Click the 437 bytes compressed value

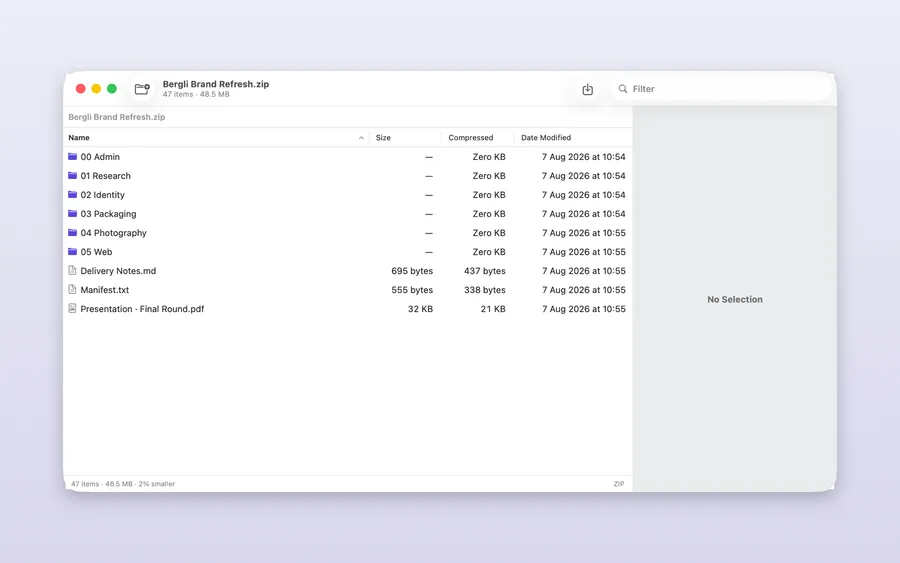tap(484, 271)
